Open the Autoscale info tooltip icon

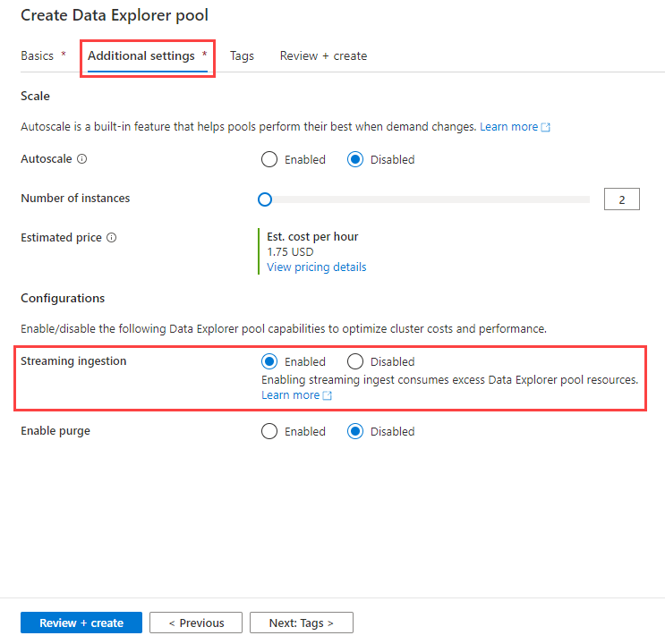click(x=81, y=159)
